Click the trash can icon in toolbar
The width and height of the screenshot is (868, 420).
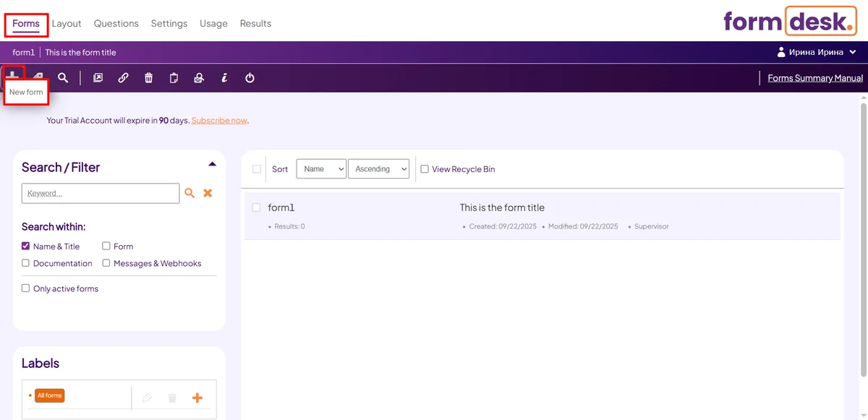pyautogui.click(x=148, y=78)
